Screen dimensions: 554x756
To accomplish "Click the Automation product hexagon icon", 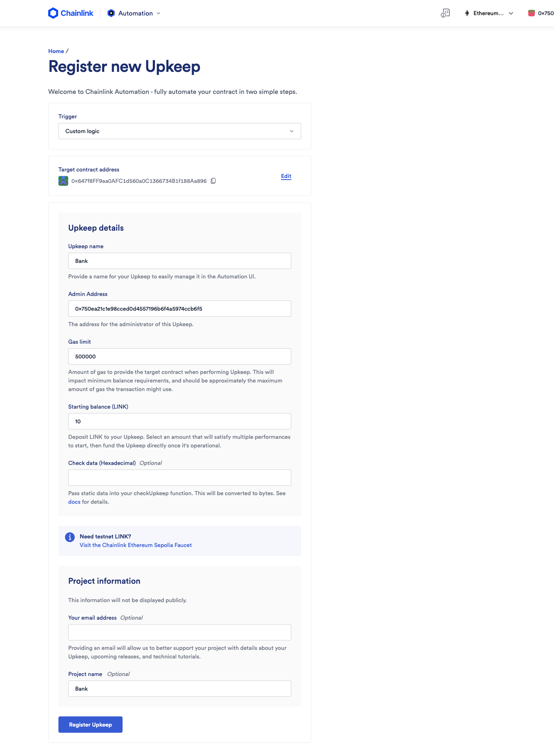I will [x=111, y=13].
